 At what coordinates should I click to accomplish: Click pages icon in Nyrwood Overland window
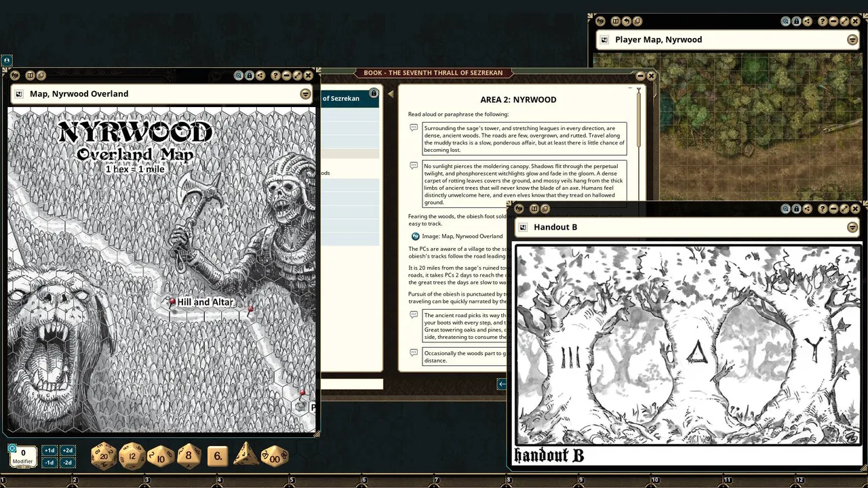tap(41, 76)
